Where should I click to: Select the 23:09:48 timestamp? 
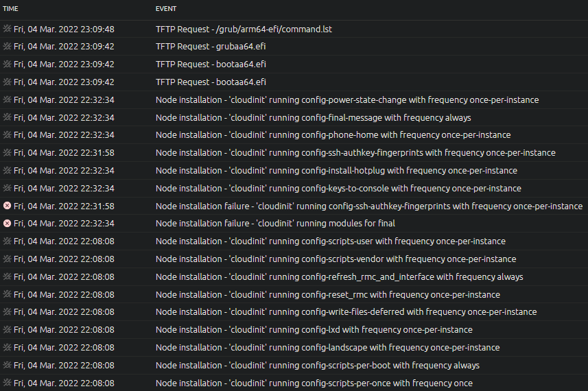[64, 29]
